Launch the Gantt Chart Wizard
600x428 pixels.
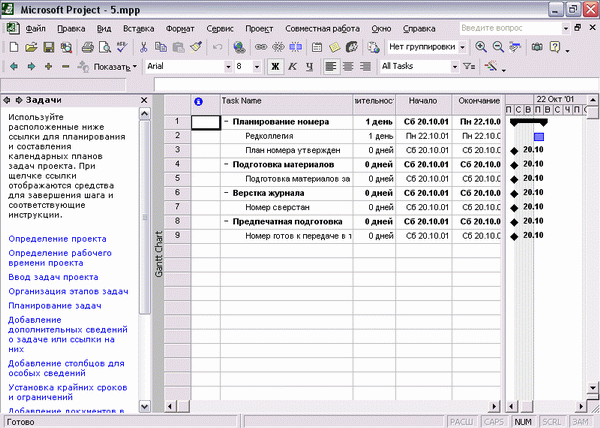(x=491, y=67)
